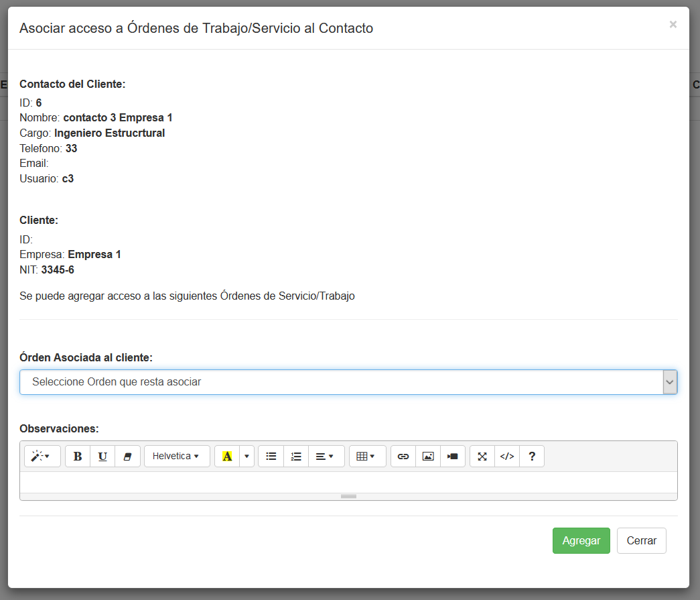
Task: Open the magic wand Style menu
Action: (x=42, y=457)
